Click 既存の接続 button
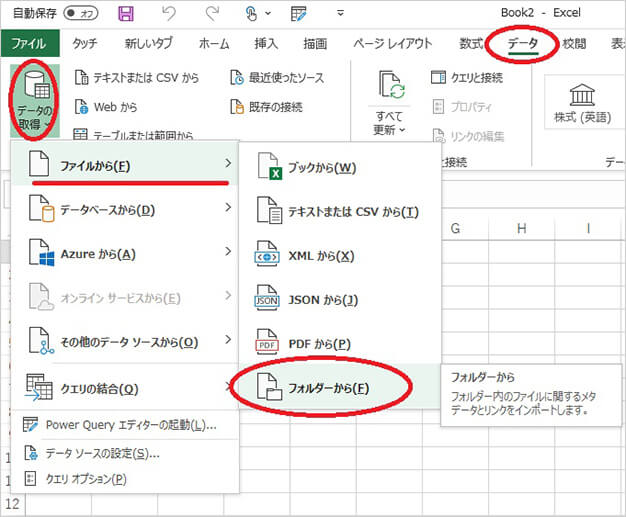Screen dimensions: 626x517 (266, 107)
